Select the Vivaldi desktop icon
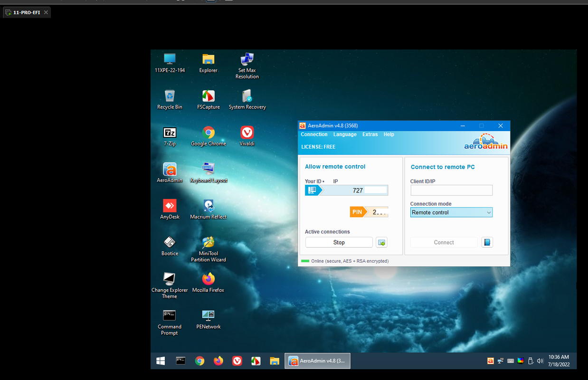The height and width of the screenshot is (380, 588). tap(247, 136)
